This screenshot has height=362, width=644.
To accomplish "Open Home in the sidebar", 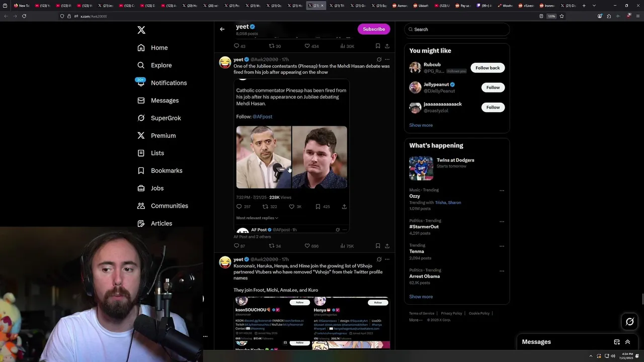I will click(x=152, y=48).
